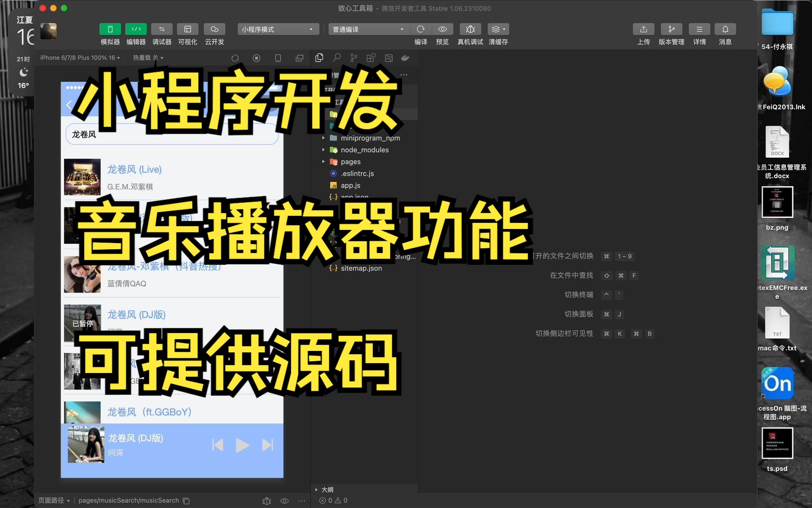Go back with the simulator back arrow
Image resolution: width=812 pixels, height=508 pixels.
[69, 105]
